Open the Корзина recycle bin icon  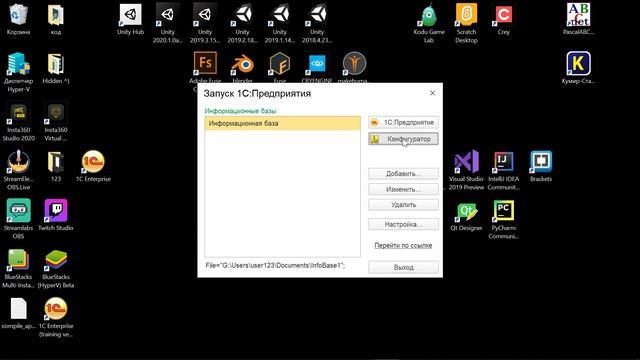point(18,20)
